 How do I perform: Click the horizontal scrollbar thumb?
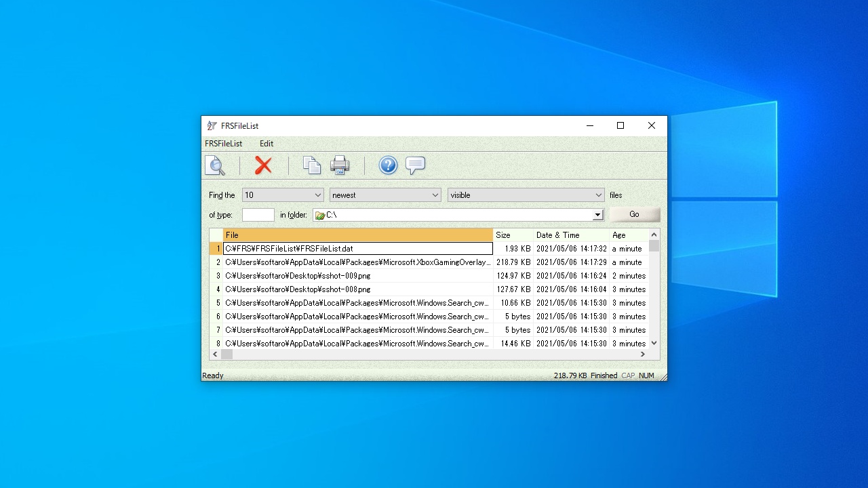[226, 354]
